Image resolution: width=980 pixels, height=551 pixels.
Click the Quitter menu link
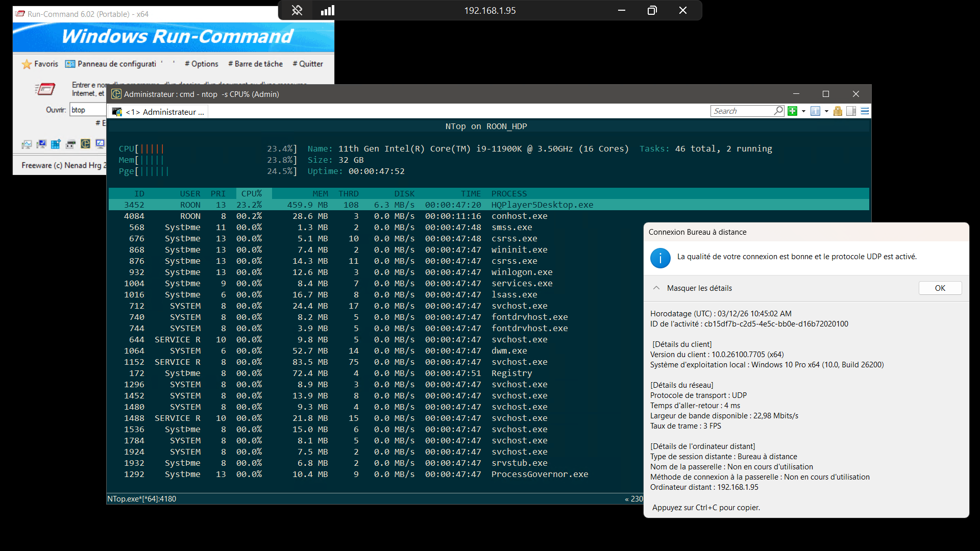(x=308, y=64)
